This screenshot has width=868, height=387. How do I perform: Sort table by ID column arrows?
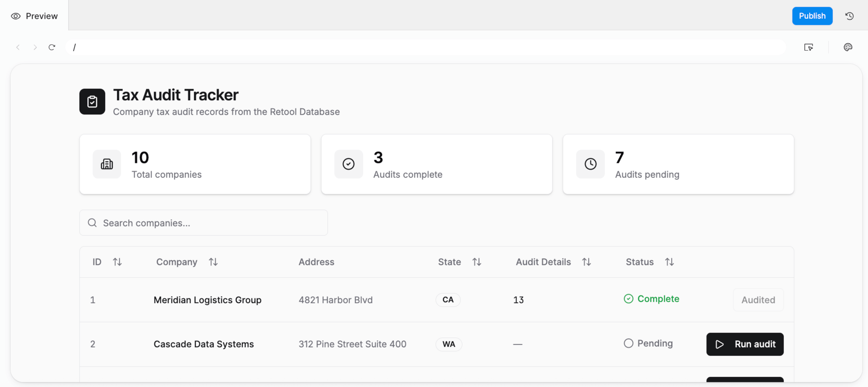pos(117,262)
